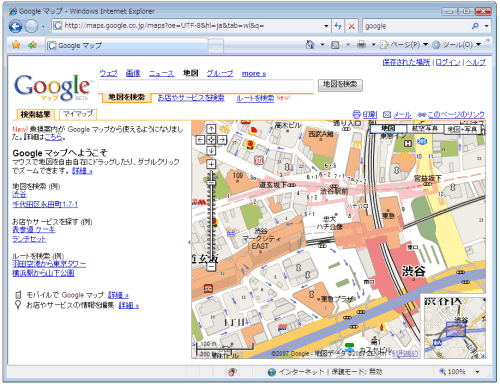
Task: Pan the map left with arrow button
Action: click(200, 140)
